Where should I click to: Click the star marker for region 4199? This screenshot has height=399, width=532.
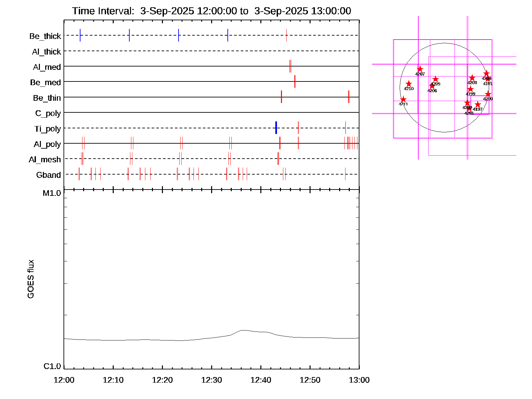pos(470,89)
